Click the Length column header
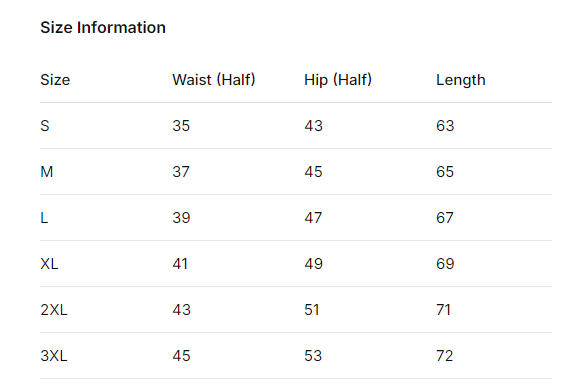Screen dimensions: 567x389 tap(461, 80)
